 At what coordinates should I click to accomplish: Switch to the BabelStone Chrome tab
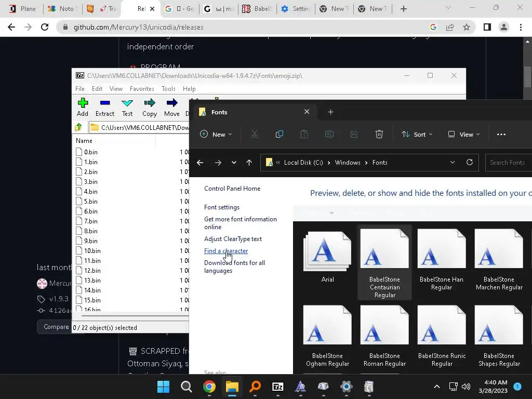(x=257, y=9)
